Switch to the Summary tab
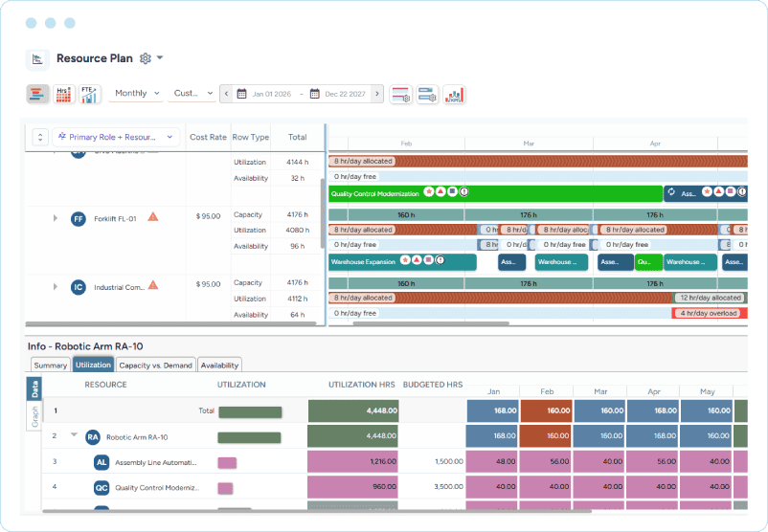Viewport: 768px width, 532px height. pyautogui.click(x=51, y=366)
